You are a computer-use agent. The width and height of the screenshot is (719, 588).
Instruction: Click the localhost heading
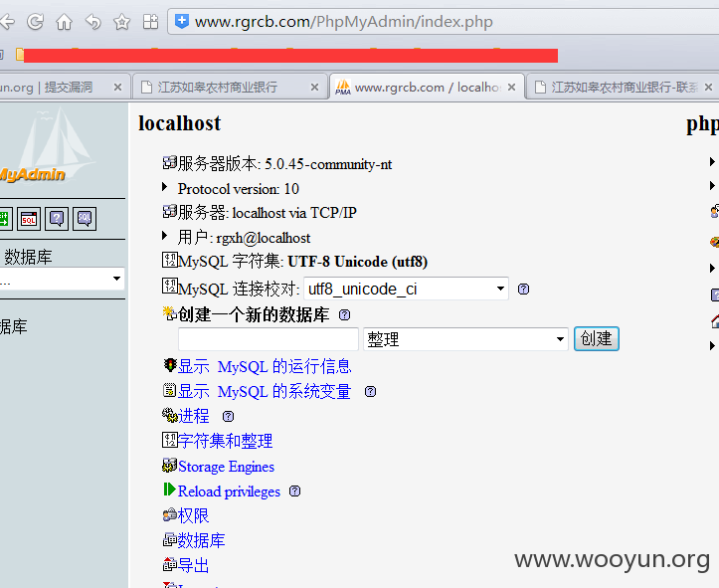pos(179,123)
